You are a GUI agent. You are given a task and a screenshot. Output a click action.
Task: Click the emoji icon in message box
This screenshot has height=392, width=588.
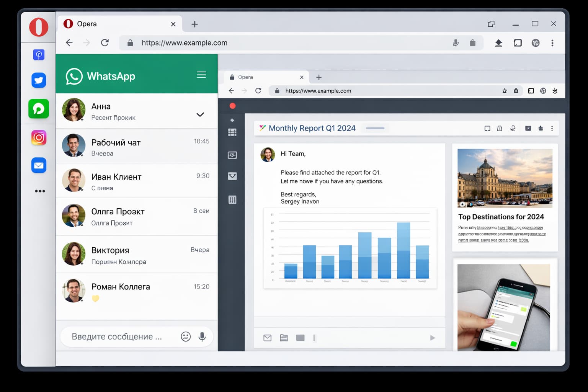pos(186,336)
